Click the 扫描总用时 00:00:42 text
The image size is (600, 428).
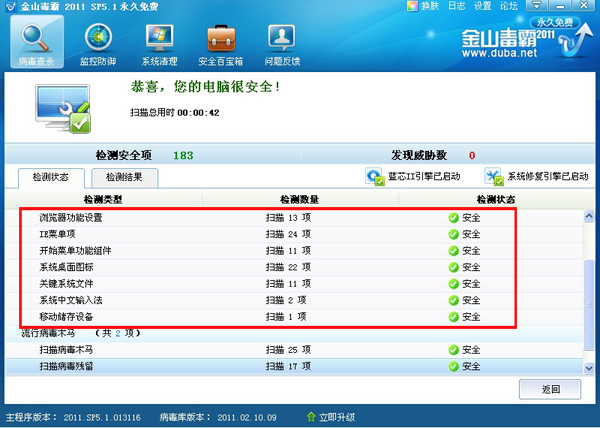tap(175, 113)
